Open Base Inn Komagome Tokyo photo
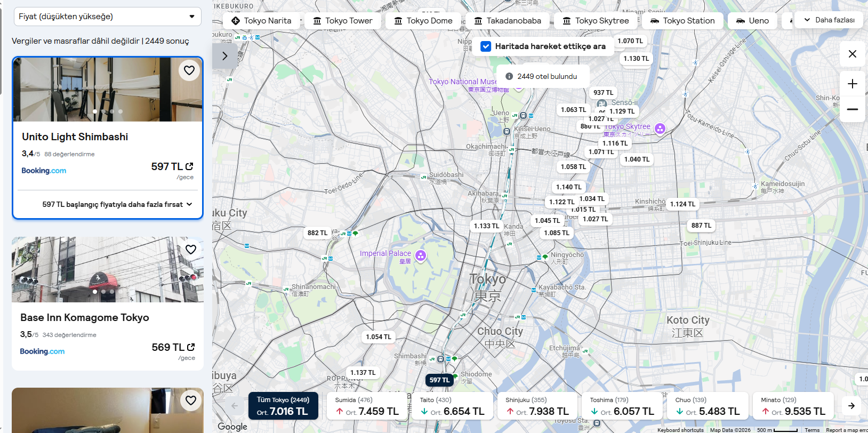Viewport: 868px width, 433px height. [108, 270]
